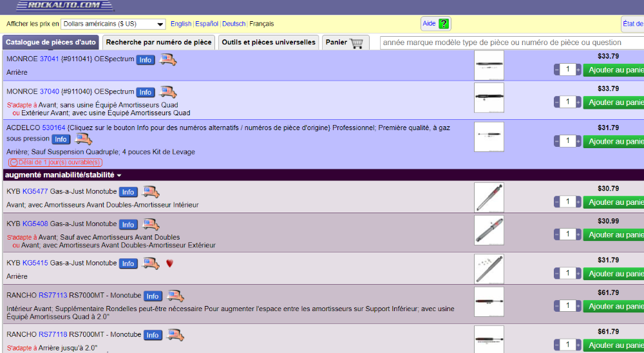Open the part number link KG5477

(35, 191)
